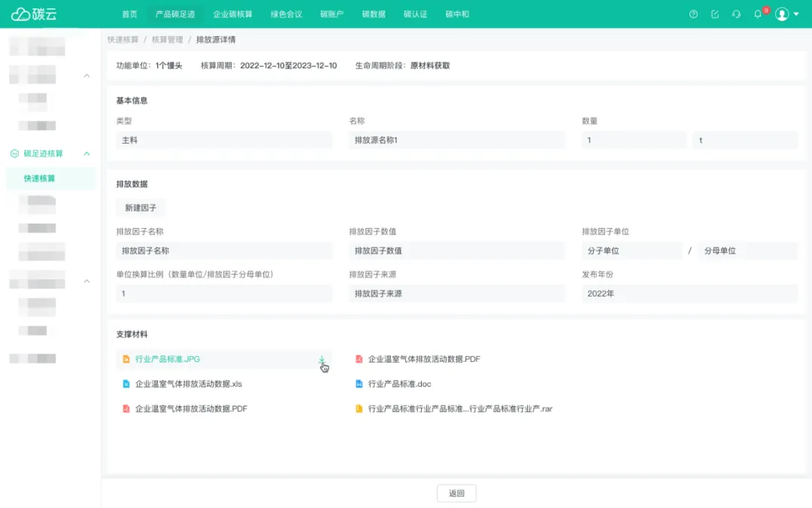This screenshot has width=812, height=508.
Task: Open the 发布年份 2022年 field
Action: 689,294
